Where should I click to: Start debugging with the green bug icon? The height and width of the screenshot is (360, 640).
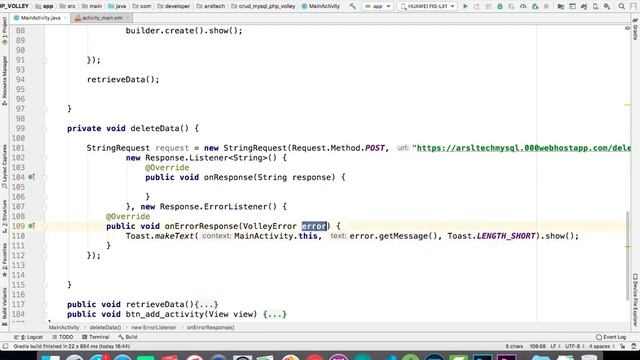pyautogui.click(x=500, y=6)
